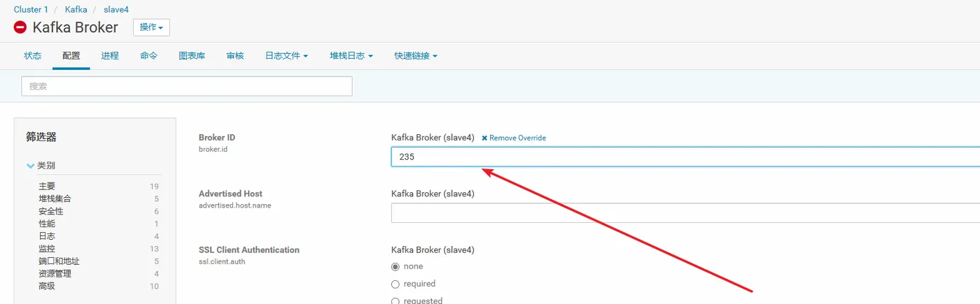Screen dimensions: 980x304
Task: Click the Kafka Broker page title
Action: 76,27
